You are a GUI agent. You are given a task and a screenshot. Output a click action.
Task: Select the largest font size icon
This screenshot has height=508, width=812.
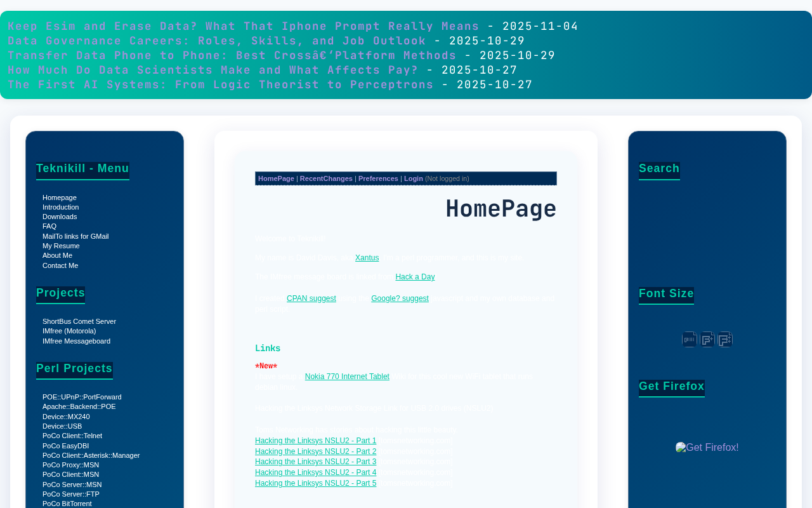pyautogui.click(x=725, y=340)
